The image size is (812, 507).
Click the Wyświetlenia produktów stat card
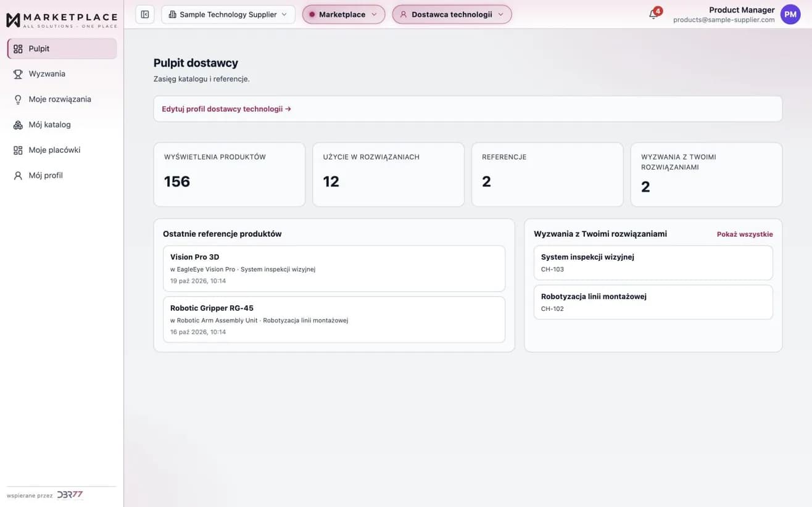(x=230, y=175)
